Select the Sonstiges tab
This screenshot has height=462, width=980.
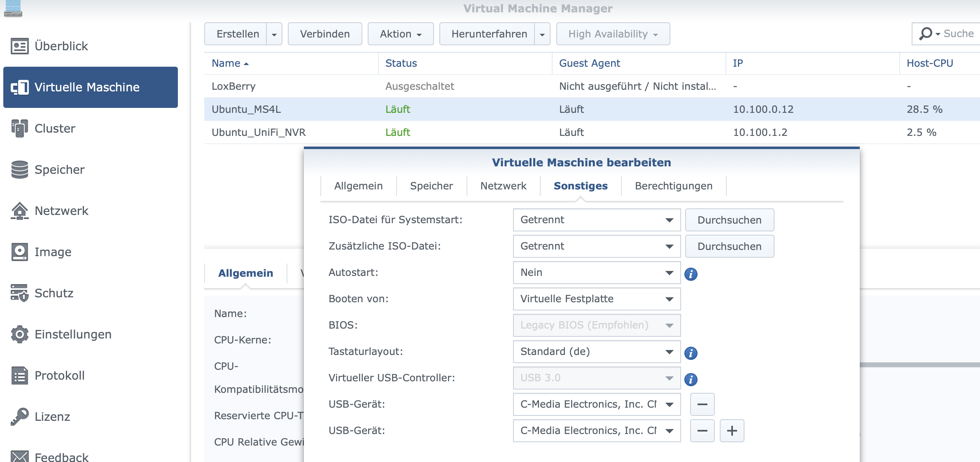(581, 186)
